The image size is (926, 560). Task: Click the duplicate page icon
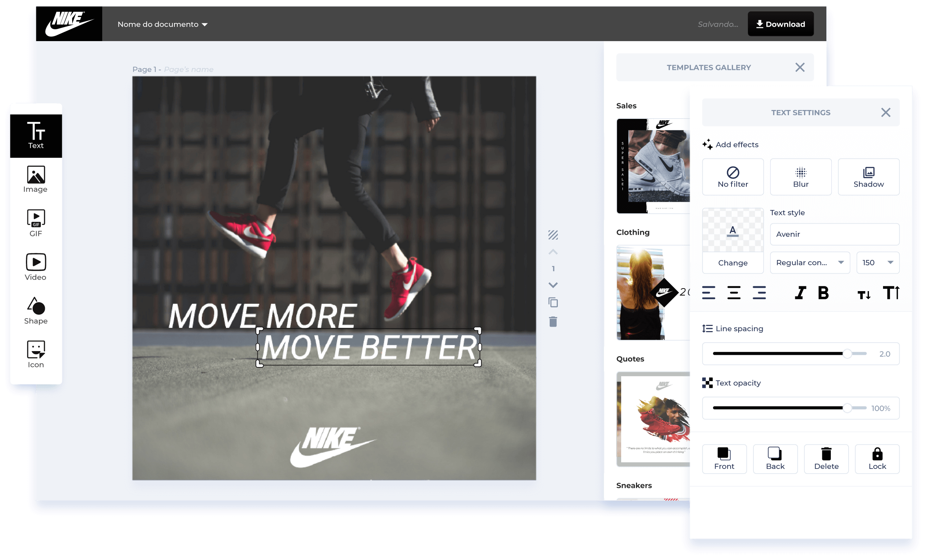click(x=553, y=302)
